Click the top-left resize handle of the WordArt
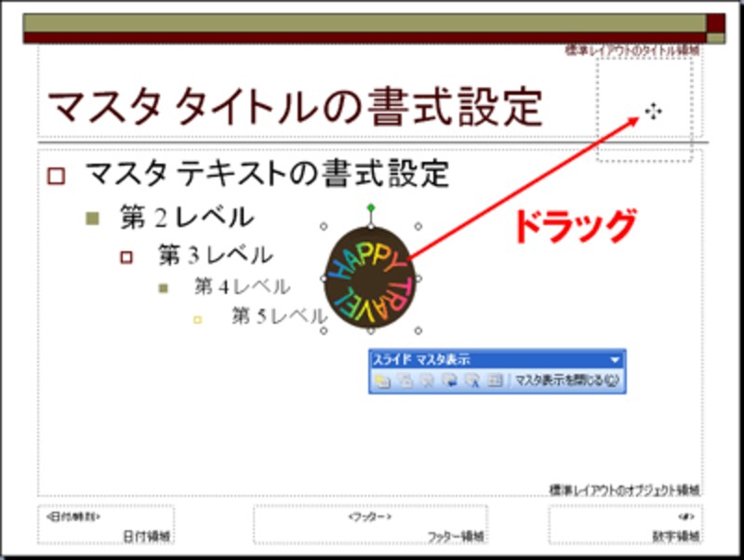Screen dimensions: 744x560 (324, 227)
